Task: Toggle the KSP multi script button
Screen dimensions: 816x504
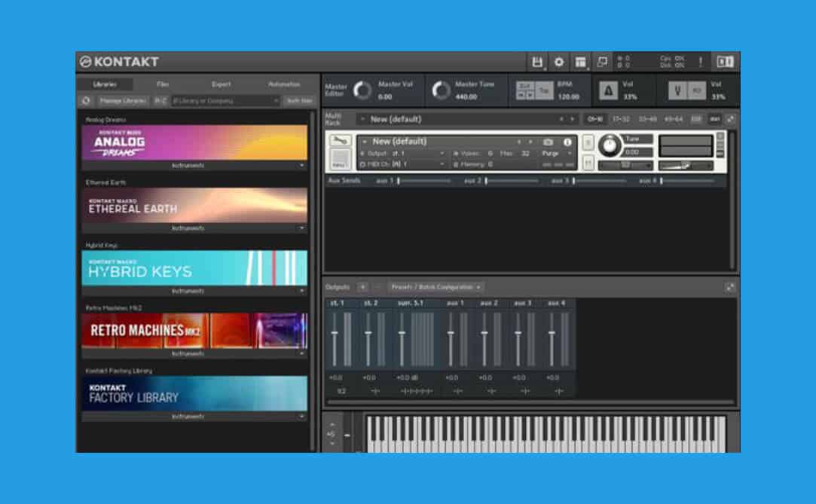Action: click(695, 119)
